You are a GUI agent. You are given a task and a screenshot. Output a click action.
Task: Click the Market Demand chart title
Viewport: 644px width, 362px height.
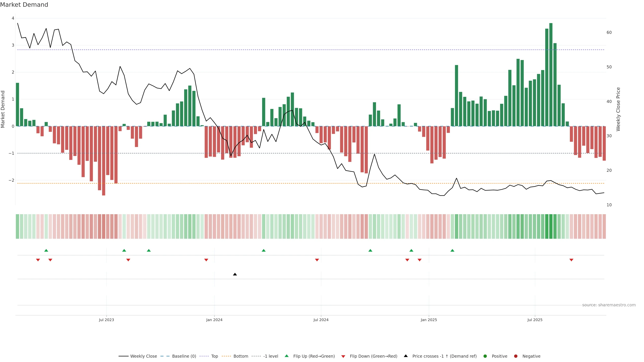tap(24, 5)
